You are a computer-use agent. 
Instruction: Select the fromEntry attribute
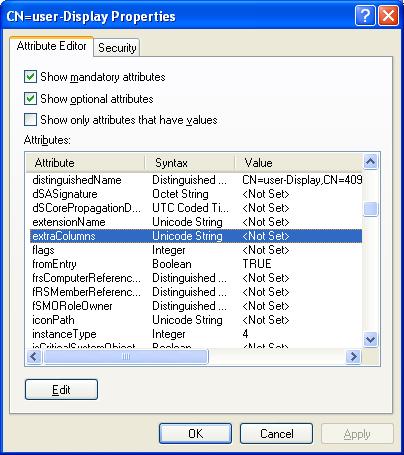pyautogui.click(x=196, y=264)
